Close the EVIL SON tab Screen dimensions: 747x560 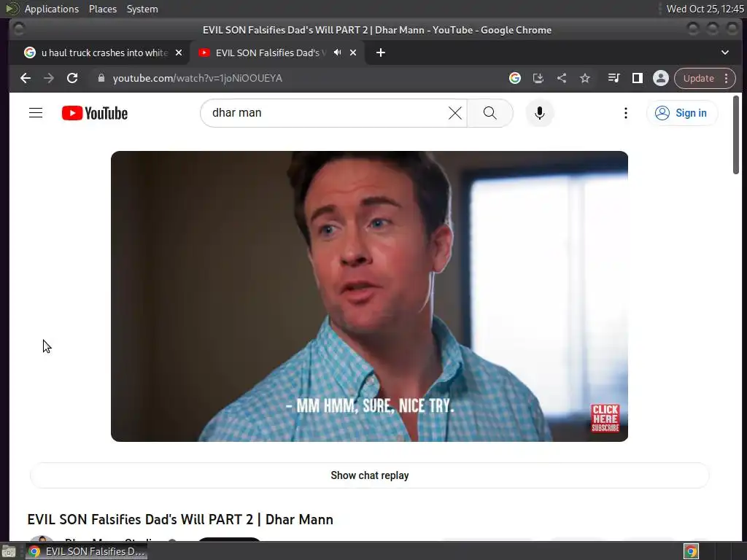pos(353,52)
